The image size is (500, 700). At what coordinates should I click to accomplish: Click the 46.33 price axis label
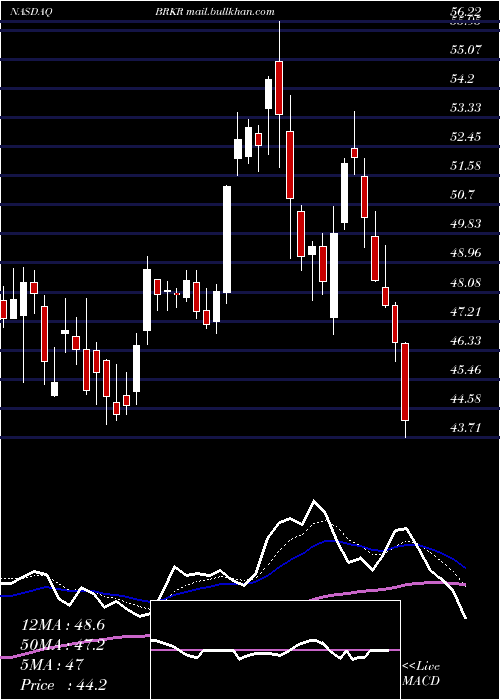tap(466, 341)
